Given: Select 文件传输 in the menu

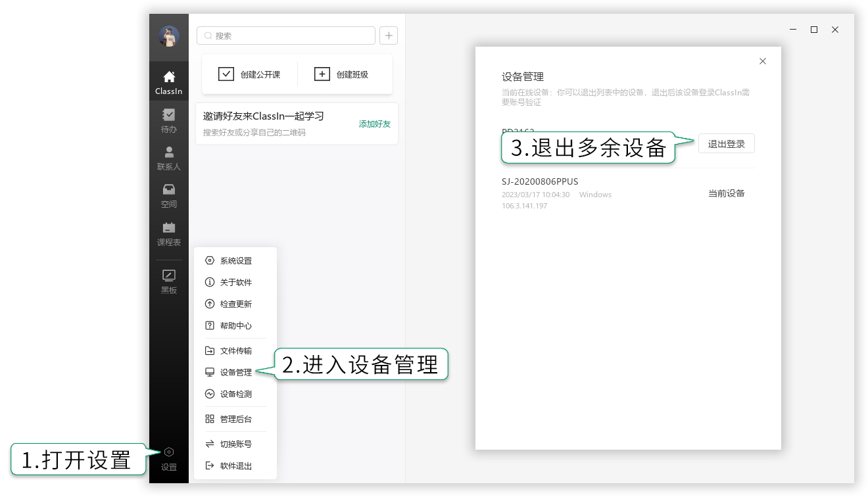Looking at the screenshot, I should (x=235, y=350).
